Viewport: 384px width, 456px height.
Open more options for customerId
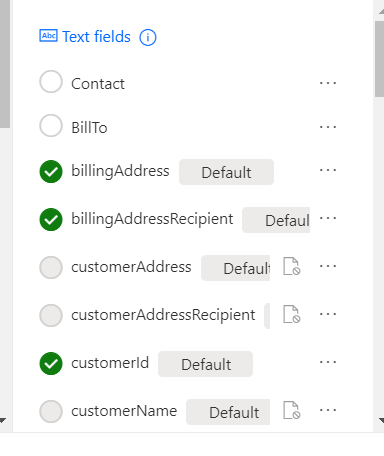point(328,362)
